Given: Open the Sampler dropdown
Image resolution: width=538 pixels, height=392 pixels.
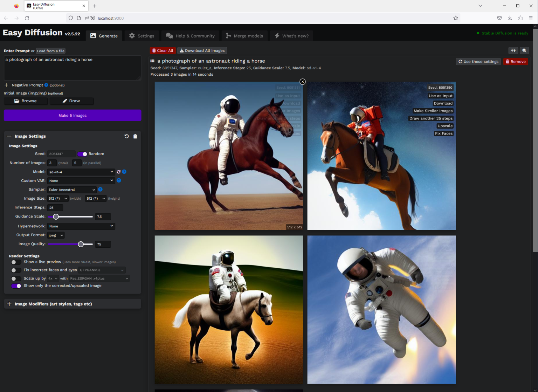Looking at the screenshot, I should (72, 190).
